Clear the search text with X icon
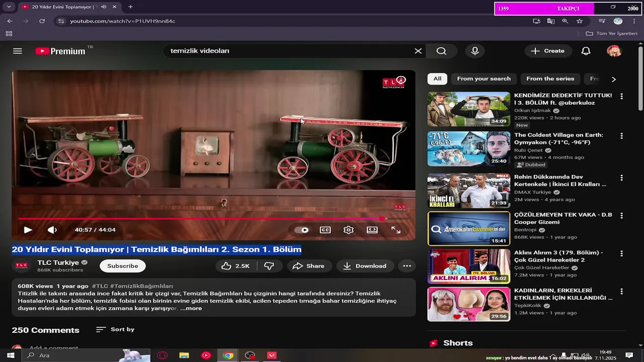Image resolution: width=644 pixels, height=362 pixels. (x=418, y=51)
